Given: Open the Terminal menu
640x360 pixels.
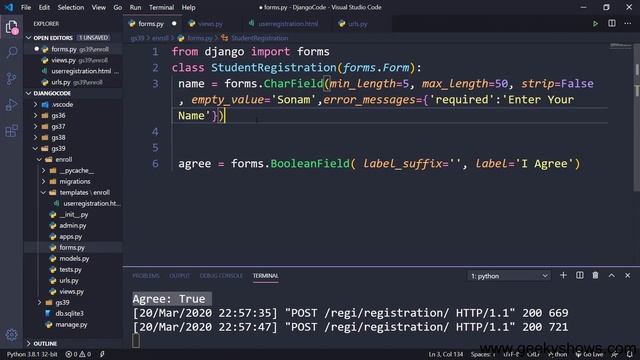Looking at the screenshot, I should coord(161,7).
